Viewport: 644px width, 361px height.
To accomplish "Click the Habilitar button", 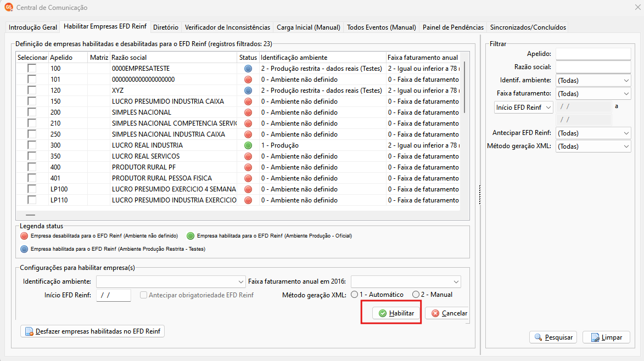I will (396, 313).
